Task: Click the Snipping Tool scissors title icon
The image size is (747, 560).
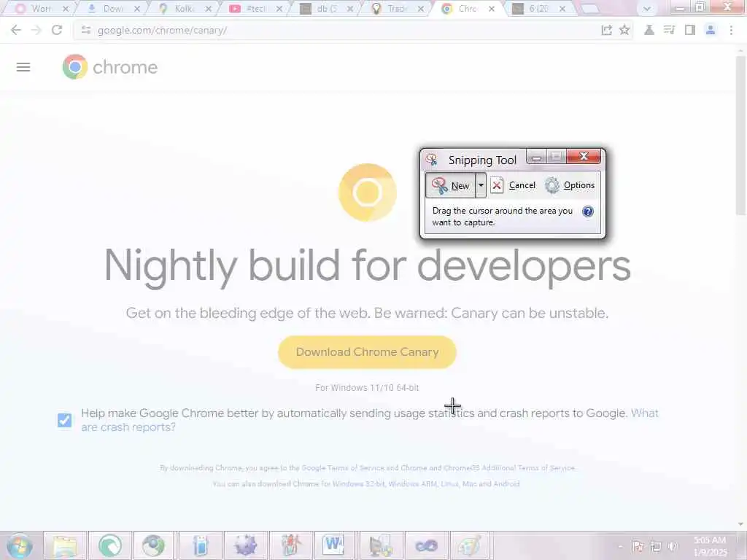Action: 432,160
